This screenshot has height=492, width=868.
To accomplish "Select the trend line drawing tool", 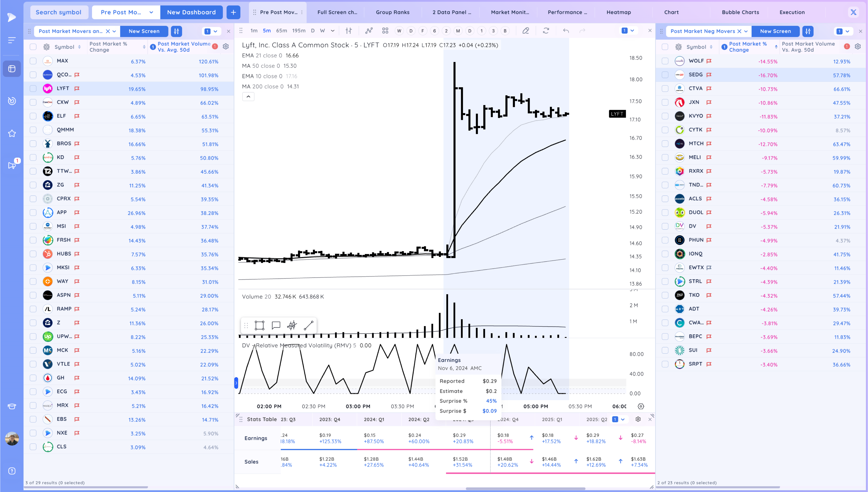I will coord(309,325).
